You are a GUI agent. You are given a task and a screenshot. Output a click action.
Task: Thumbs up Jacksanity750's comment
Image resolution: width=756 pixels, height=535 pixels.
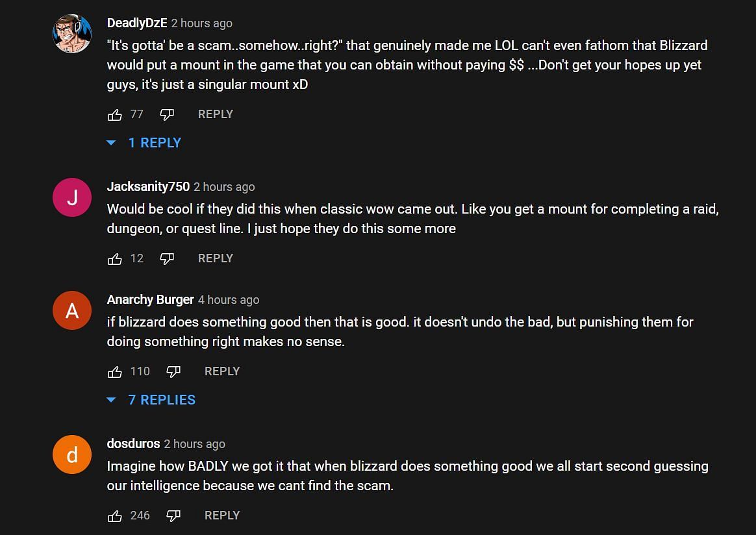115,259
